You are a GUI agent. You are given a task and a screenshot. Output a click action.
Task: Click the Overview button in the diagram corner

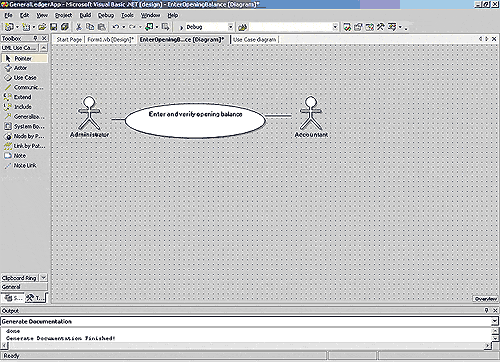coord(486,299)
